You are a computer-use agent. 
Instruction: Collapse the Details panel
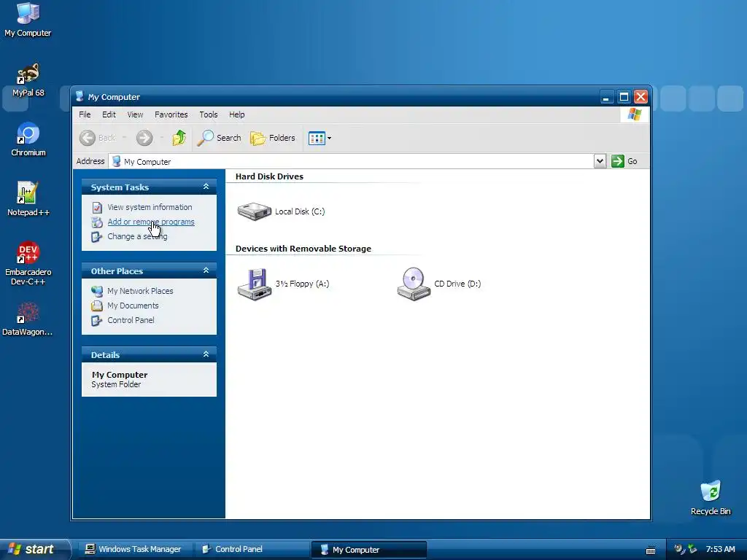(x=206, y=354)
